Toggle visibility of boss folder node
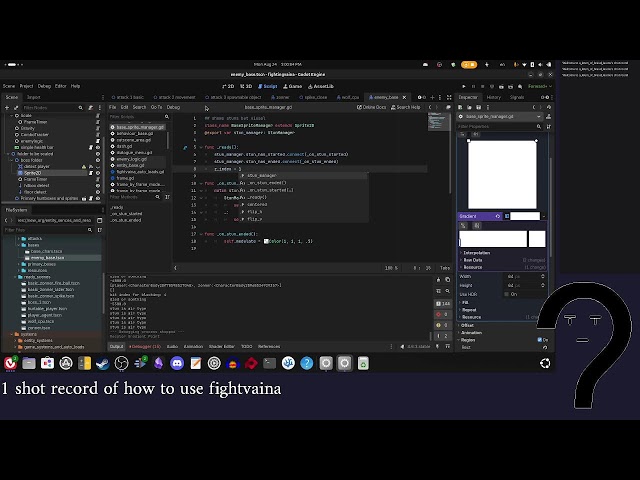This screenshot has height=480, width=640. click(x=98, y=160)
